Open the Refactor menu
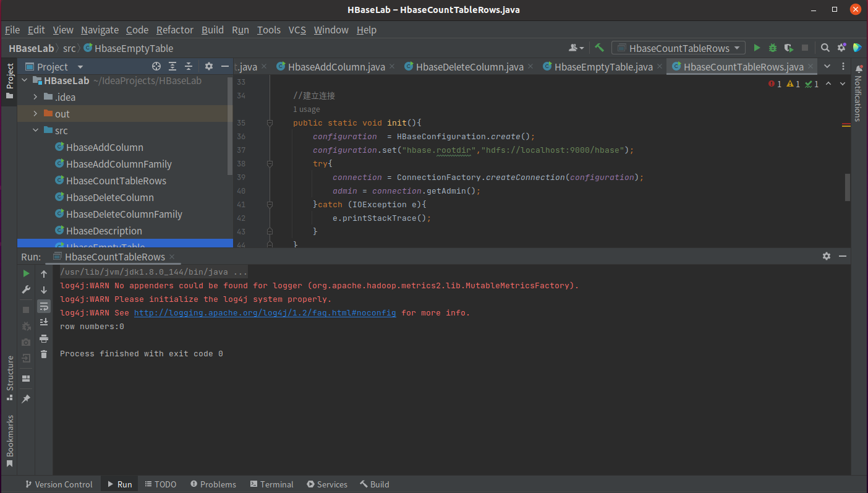This screenshot has width=868, height=493. coord(175,30)
